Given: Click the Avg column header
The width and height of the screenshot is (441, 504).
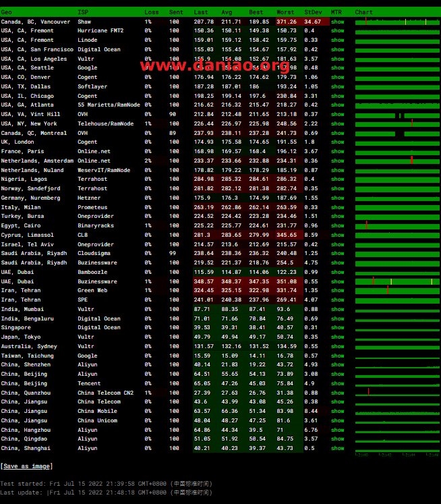Looking at the screenshot, I should (227, 12).
